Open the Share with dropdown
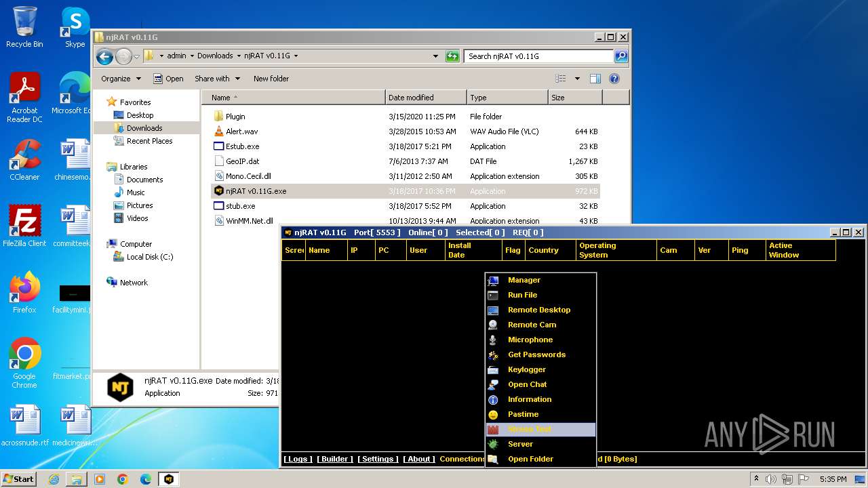 coord(217,79)
